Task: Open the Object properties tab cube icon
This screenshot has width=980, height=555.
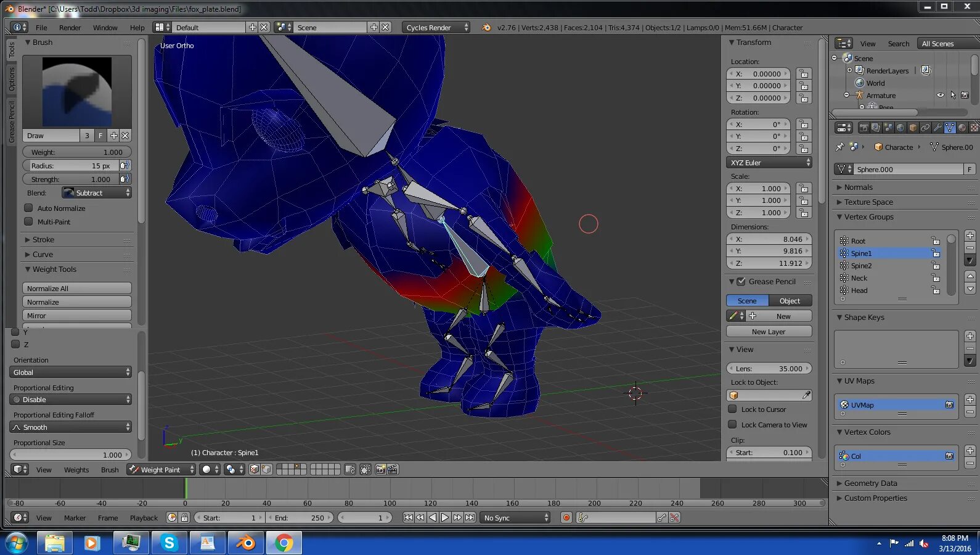Action: coord(913,128)
